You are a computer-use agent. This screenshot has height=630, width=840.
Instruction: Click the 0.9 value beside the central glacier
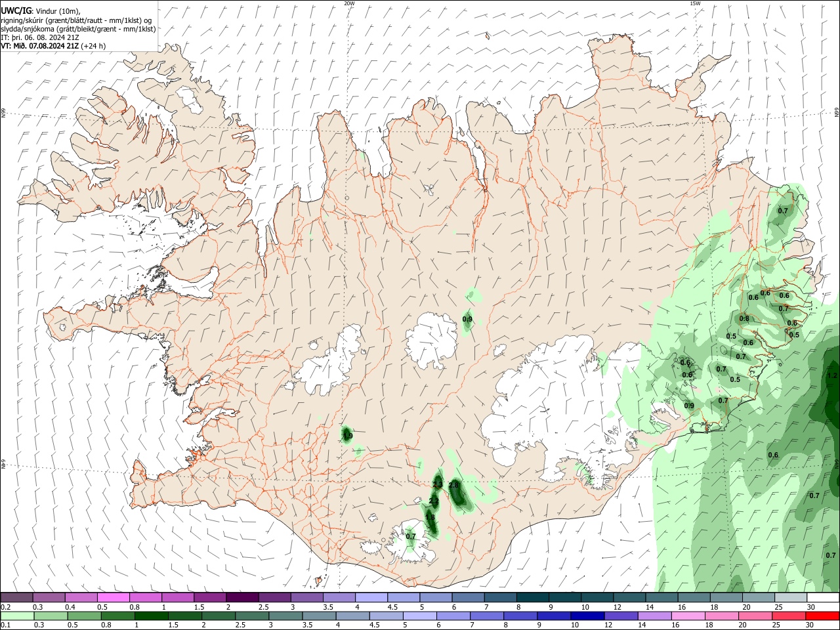point(467,320)
